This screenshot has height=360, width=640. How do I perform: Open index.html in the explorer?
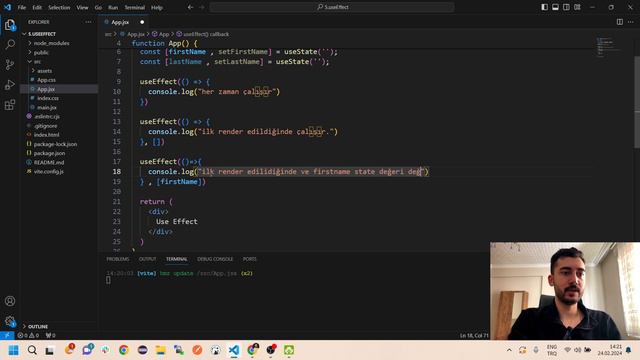coord(59,135)
